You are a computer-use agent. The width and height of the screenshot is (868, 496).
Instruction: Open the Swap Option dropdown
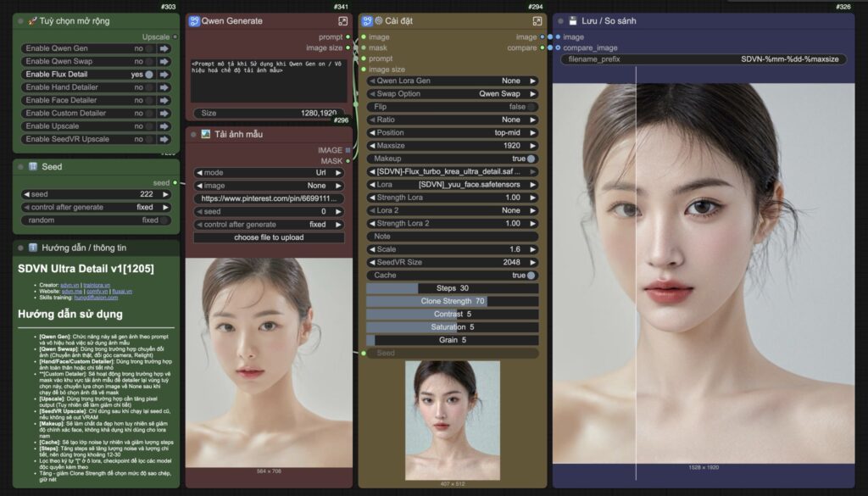click(451, 94)
